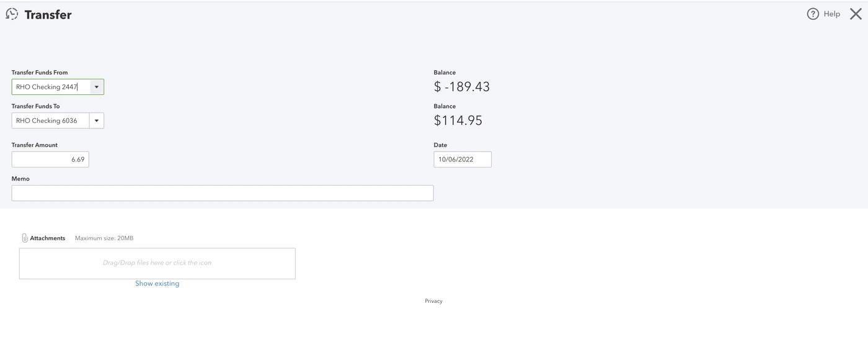The height and width of the screenshot is (360, 868).
Task: Click the Help text label
Action: 832,14
